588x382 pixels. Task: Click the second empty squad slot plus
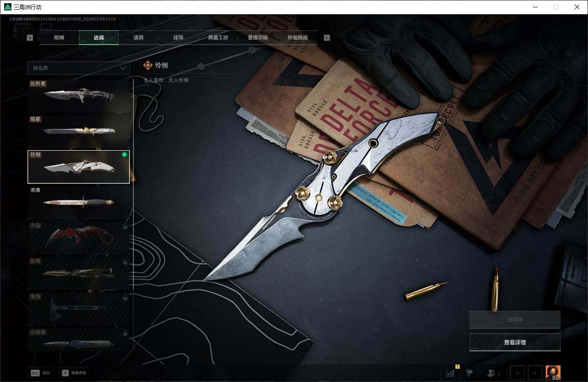pyautogui.click(x=535, y=373)
